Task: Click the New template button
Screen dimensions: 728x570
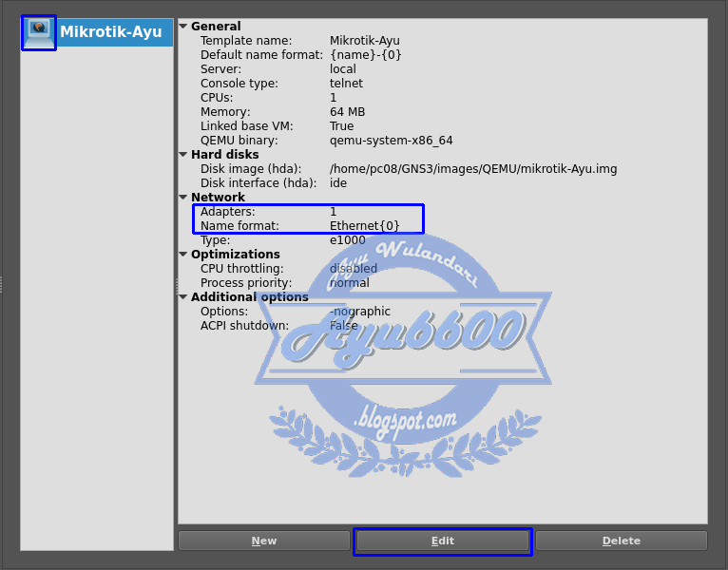Action: [263, 541]
